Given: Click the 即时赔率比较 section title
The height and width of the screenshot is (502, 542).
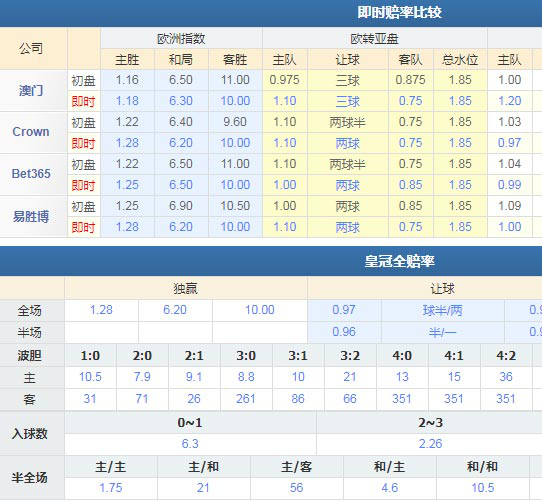Looking at the screenshot, I should pyautogui.click(x=399, y=12).
